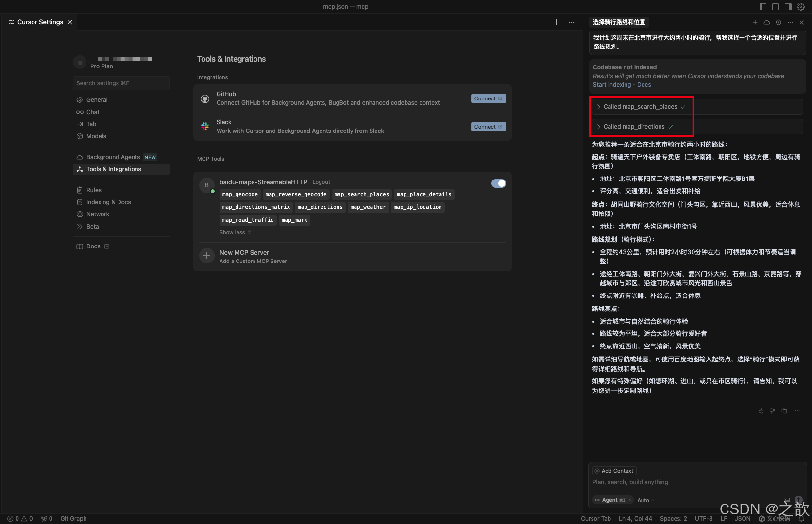
Task: Toggle the map_directions_matrix tool
Action: point(256,207)
